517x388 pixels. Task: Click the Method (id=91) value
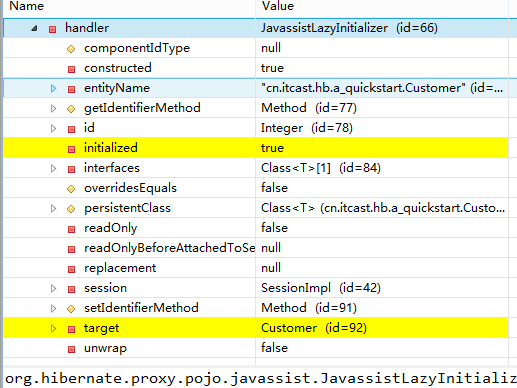point(309,308)
